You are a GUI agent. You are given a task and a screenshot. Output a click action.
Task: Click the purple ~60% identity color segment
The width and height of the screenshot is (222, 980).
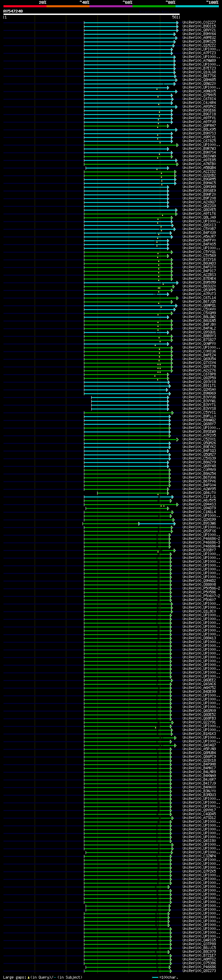[x=111, y=6]
